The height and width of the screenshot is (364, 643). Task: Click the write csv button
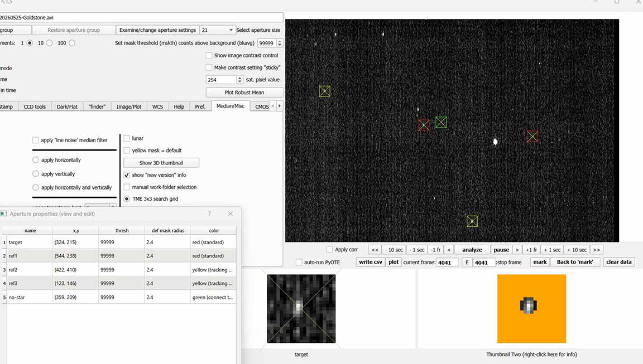pos(370,262)
